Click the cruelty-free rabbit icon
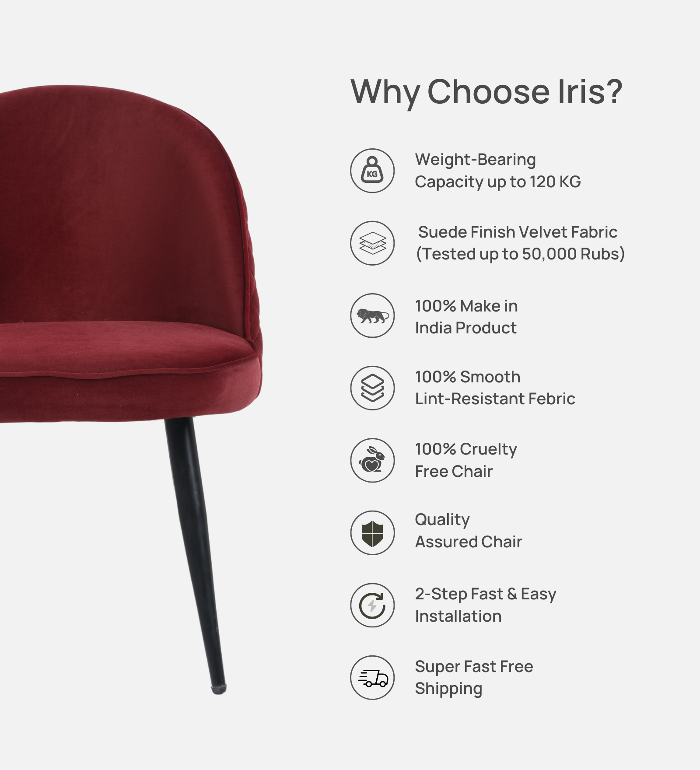700x770 pixels. pyautogui.click(x=372, y=460)
